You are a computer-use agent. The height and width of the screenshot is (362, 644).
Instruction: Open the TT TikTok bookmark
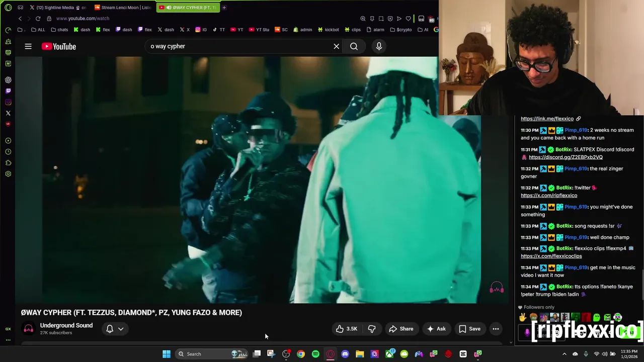[x=219, y=30]
